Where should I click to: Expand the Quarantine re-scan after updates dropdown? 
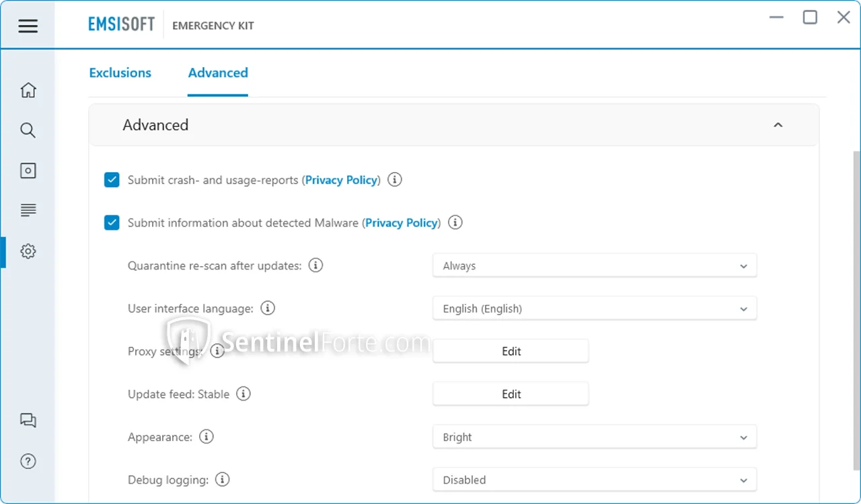(594, 266)
